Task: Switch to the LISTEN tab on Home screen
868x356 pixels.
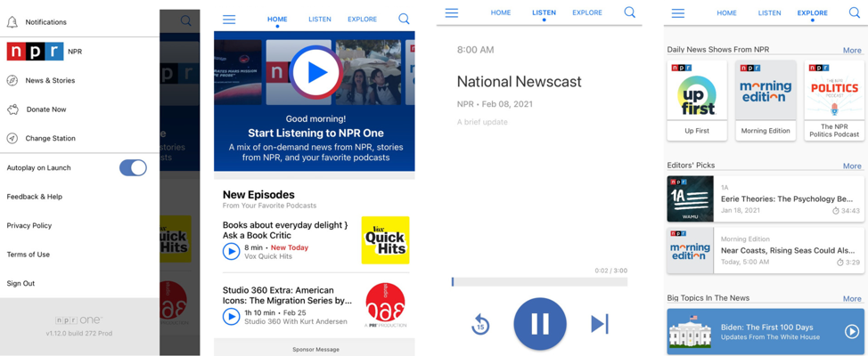Action: (x=320, y=20)
